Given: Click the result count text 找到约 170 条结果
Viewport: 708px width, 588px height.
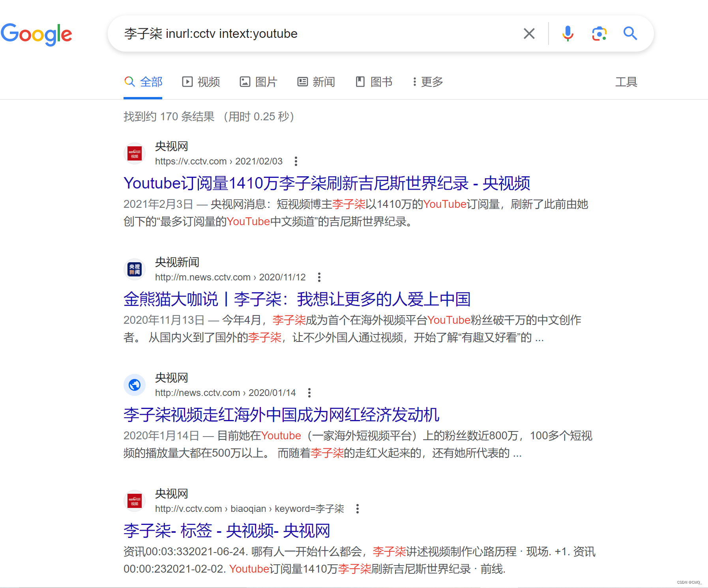Looking at the screenshot, I should [169, 117].
